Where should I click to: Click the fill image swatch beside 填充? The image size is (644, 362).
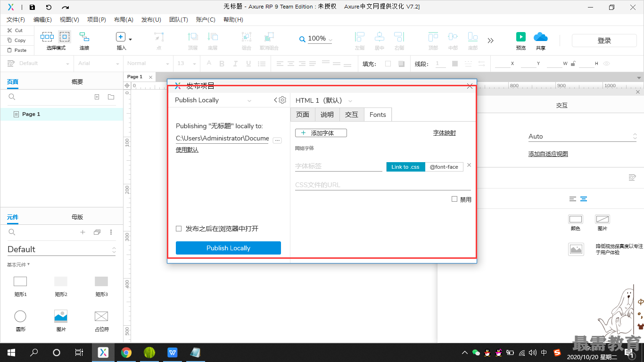(401, 64)
